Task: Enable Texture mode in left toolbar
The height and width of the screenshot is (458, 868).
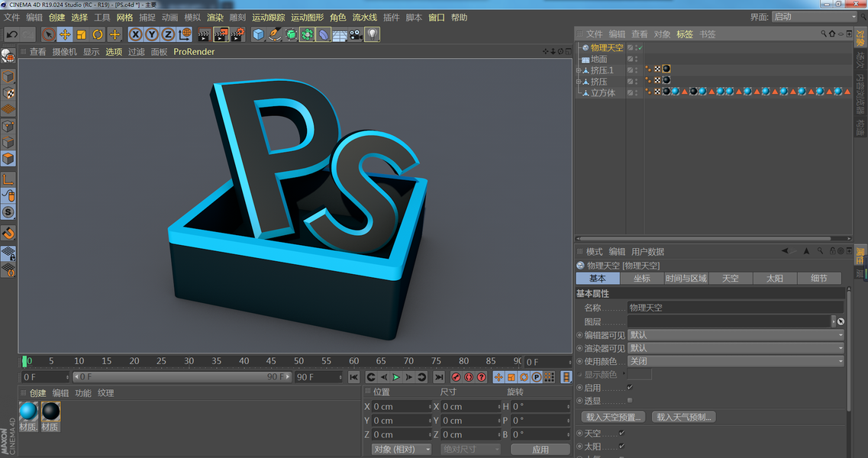Action: pos(8,92)
